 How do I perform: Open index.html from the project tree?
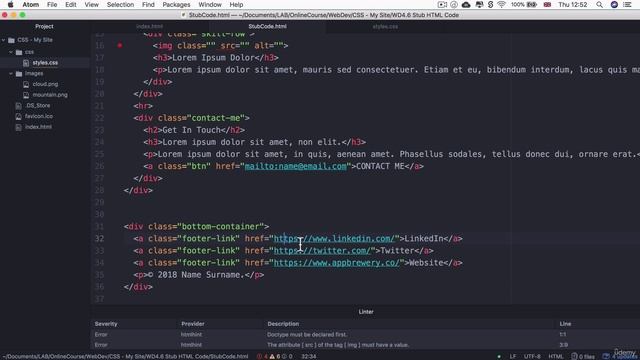tap(38, 127)
